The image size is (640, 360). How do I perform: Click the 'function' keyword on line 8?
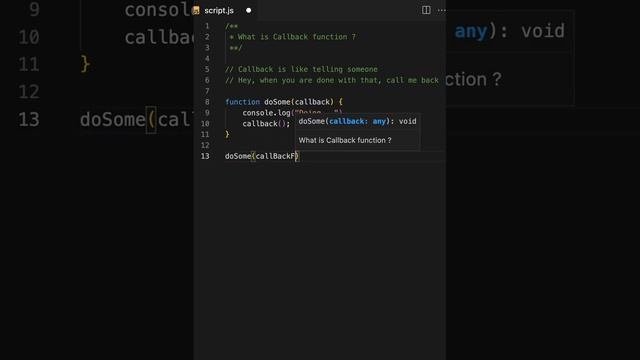[x=242, y=102]
